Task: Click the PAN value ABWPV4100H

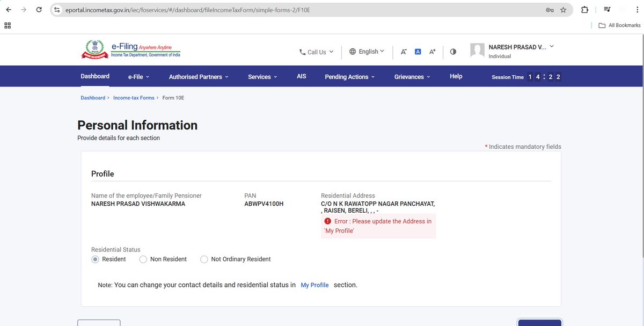Action: click(x=264, y=204)
